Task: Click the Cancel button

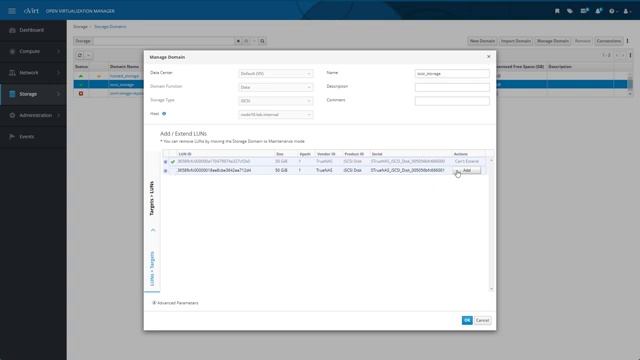Action: (x=482, y=320)
